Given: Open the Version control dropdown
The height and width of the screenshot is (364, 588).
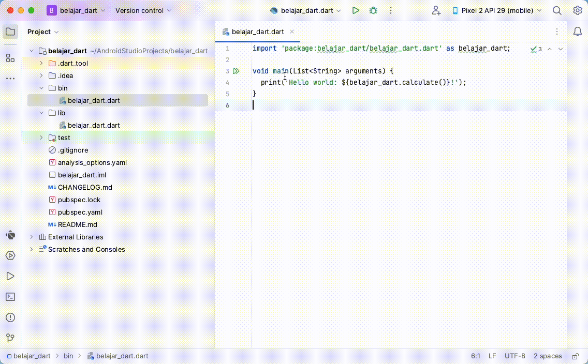Looking at the screenshot, I should [x=143, y=10].
